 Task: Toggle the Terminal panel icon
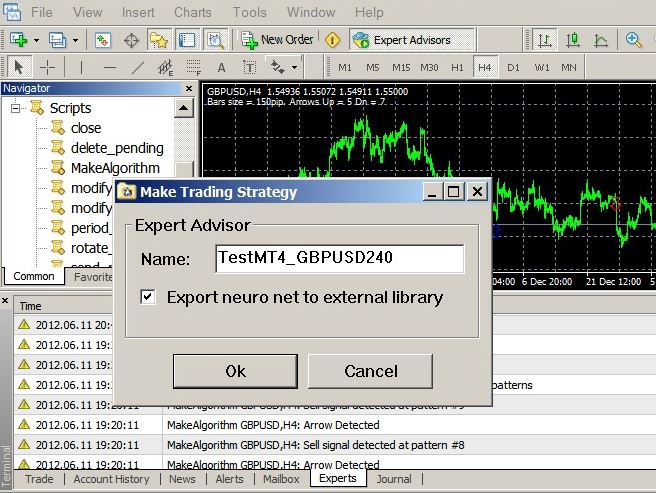(x=187, y=40)
